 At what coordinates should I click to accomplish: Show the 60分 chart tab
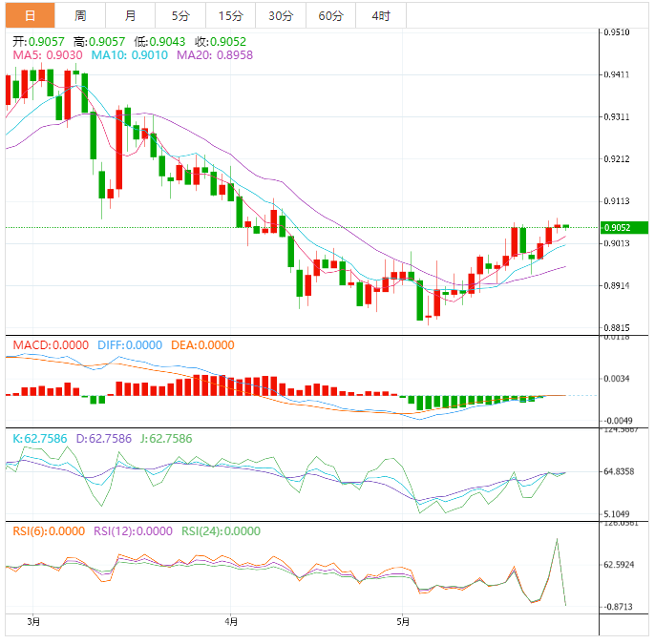click(330, 15)
